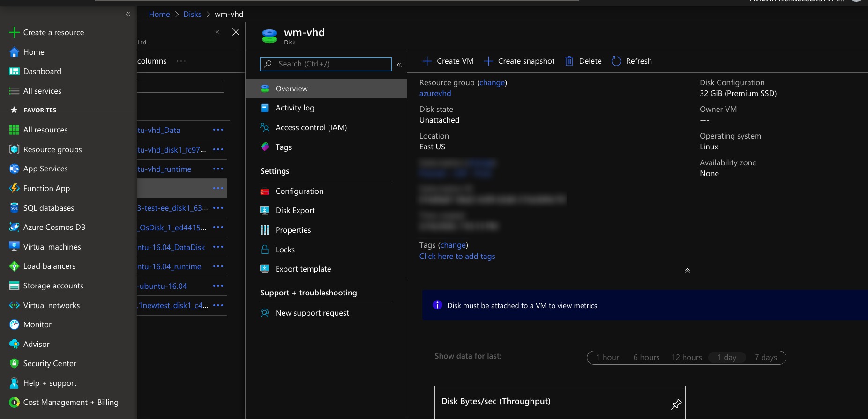Select the 1 hour time range
The width and height of the screenshot is (868, 419).
coord(607,358)
